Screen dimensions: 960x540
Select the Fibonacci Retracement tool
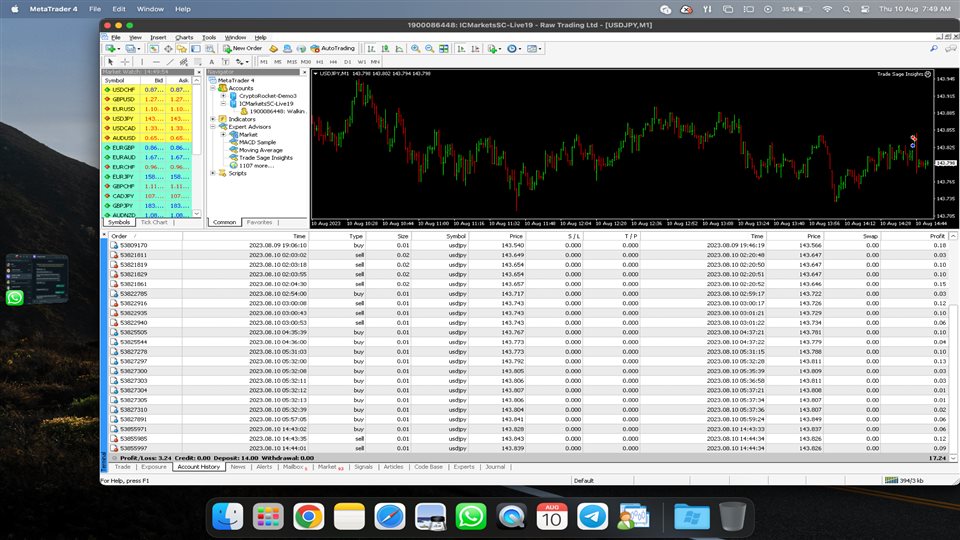click(197, 62)
